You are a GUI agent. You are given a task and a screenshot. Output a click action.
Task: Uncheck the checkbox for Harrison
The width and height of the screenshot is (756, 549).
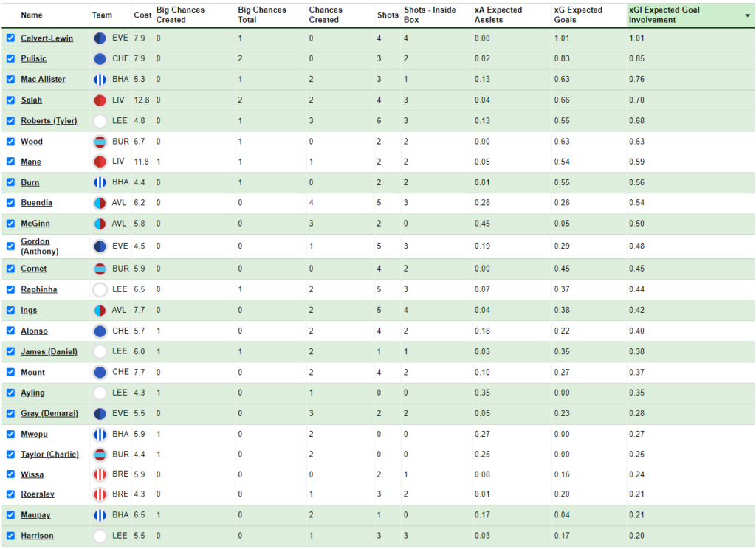pyautogui.click(x=10, y=536)
